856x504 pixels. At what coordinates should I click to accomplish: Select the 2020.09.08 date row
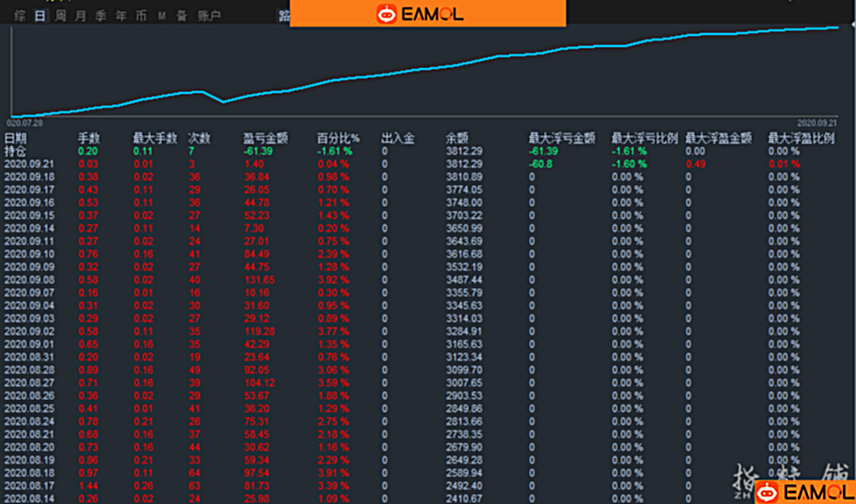tap(29, 280)
